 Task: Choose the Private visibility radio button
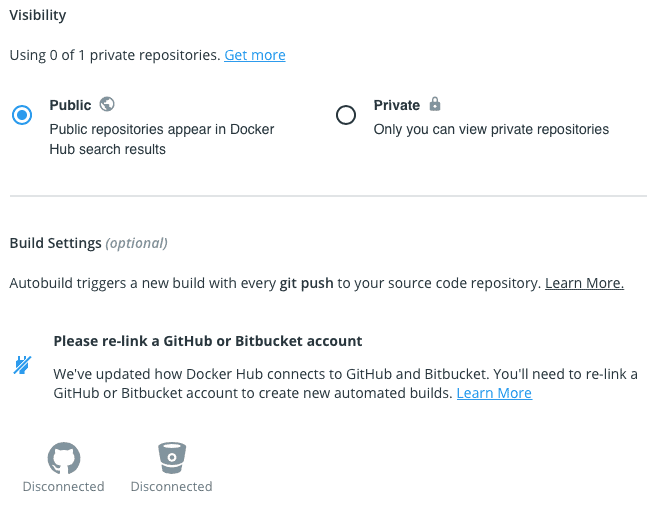click(x=346, y=115)
